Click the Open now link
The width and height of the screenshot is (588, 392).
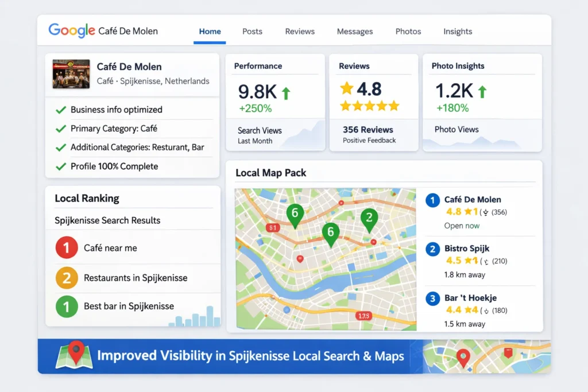tap(462, 226)
